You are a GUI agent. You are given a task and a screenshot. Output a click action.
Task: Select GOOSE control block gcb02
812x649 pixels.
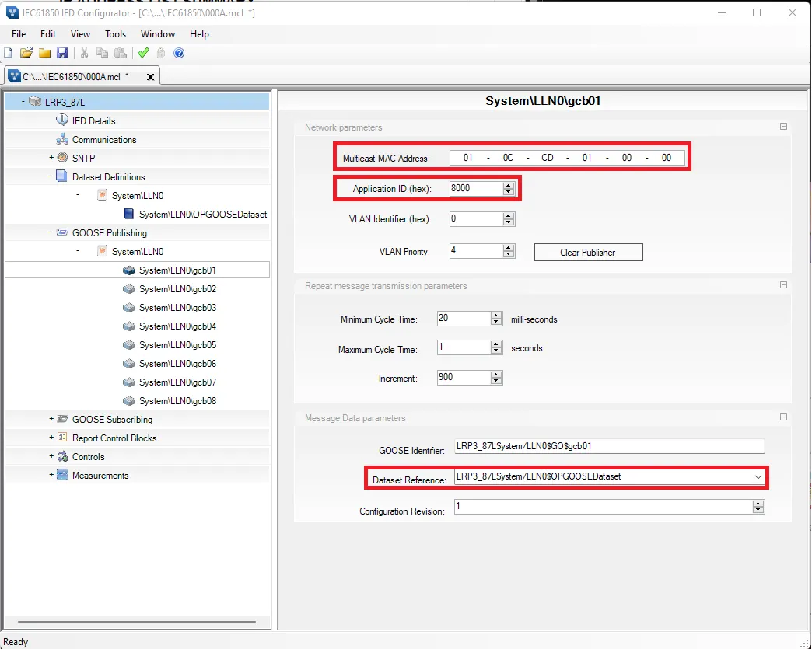pyautogui.click(x=177, y=289)
